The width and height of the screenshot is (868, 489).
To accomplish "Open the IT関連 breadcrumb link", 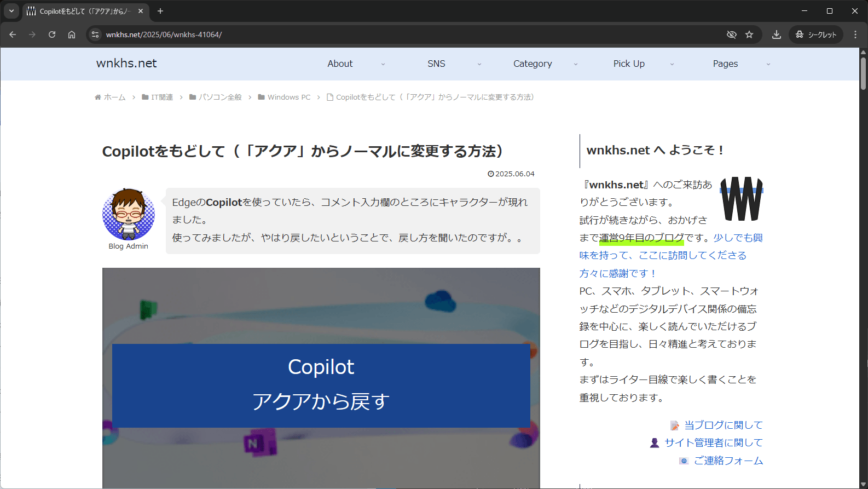I will (x=162, y=97).
